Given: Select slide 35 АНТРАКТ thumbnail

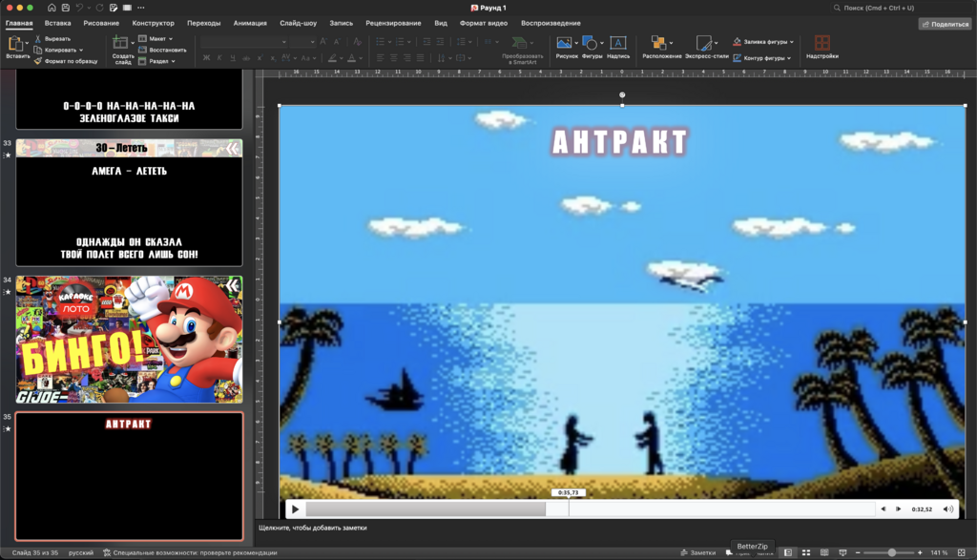Looking at the screenshot, I should 129,476.
